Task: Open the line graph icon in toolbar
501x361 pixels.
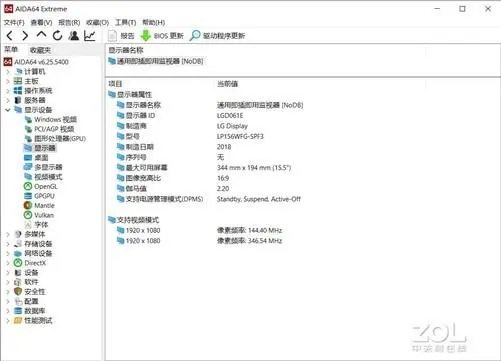Action: click(x=90, y=35)
